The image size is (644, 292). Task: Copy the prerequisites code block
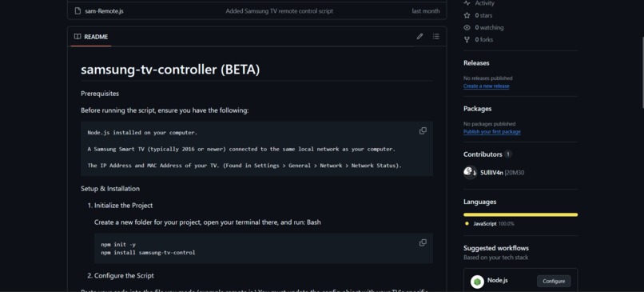click(423, 130)
